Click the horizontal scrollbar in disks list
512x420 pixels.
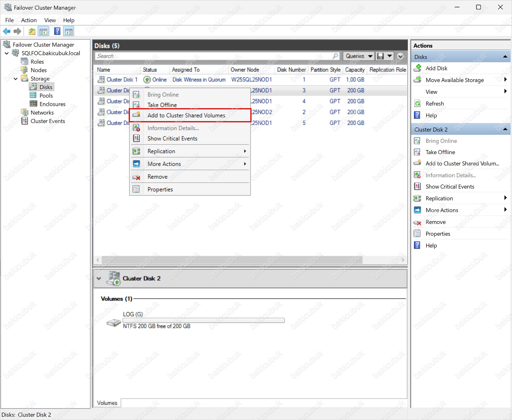(232, 260)
